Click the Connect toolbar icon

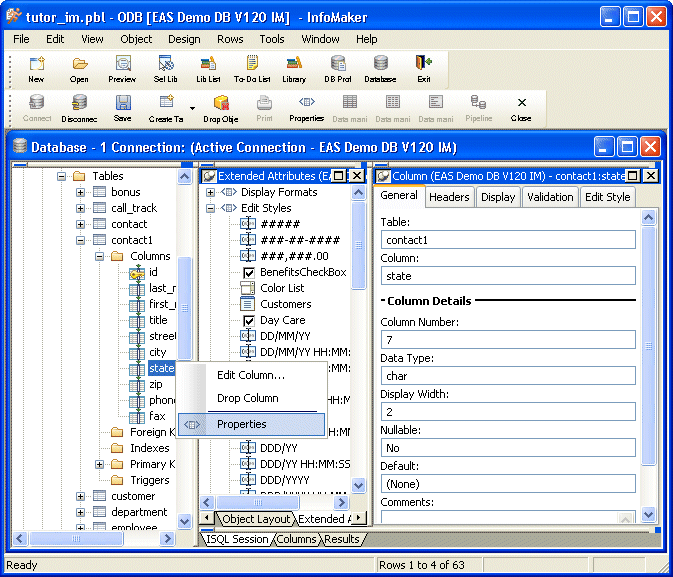click(x=37, y=109)
